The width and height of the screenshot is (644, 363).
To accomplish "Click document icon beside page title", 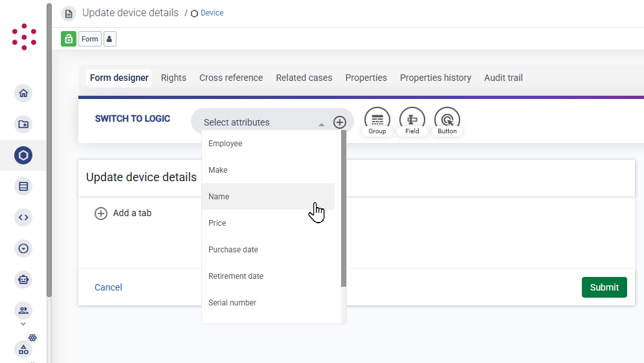I will coord(69,14).
